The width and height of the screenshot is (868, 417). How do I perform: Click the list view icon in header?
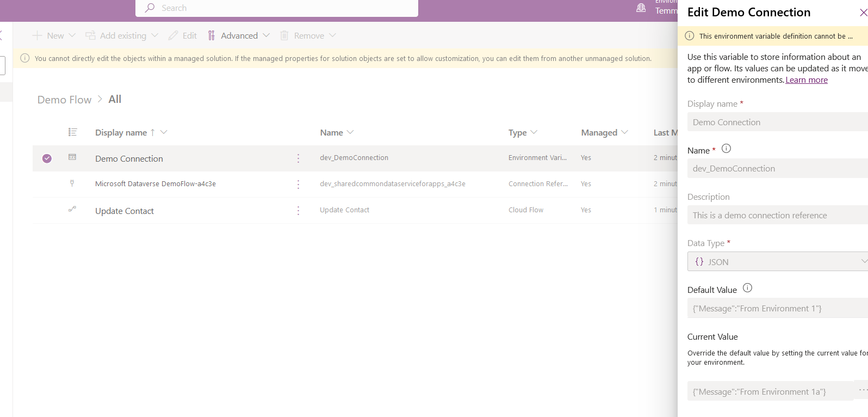coord(72,132)
